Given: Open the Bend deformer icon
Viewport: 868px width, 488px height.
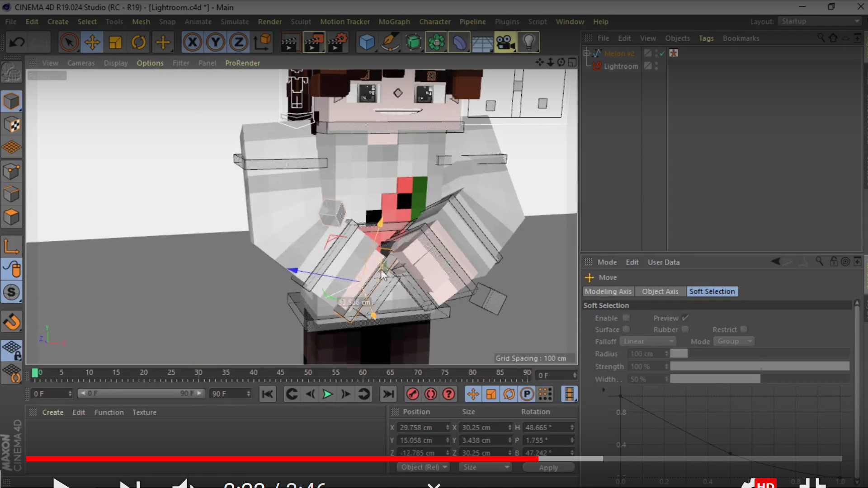Looking at the screenshot, I should tap(459, 42).
